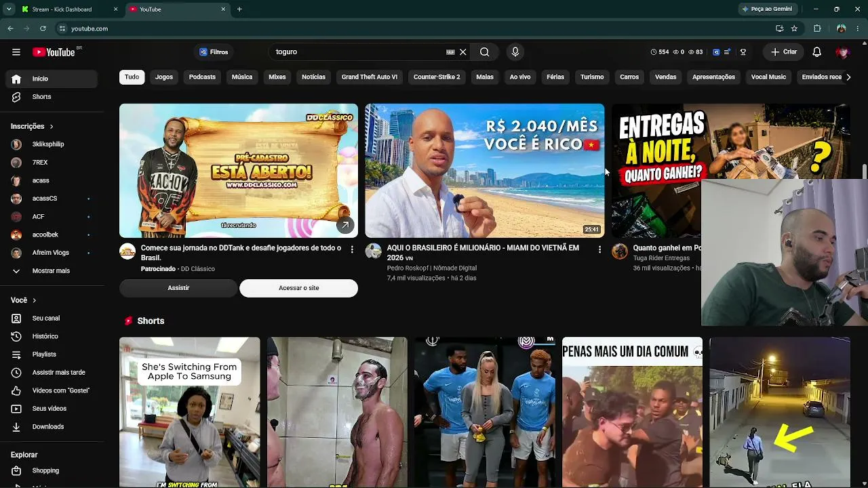Viewport: 868px width, 488px height.
Task: Open the YouTube hamburger guide menu
Action: click(16, 52)
